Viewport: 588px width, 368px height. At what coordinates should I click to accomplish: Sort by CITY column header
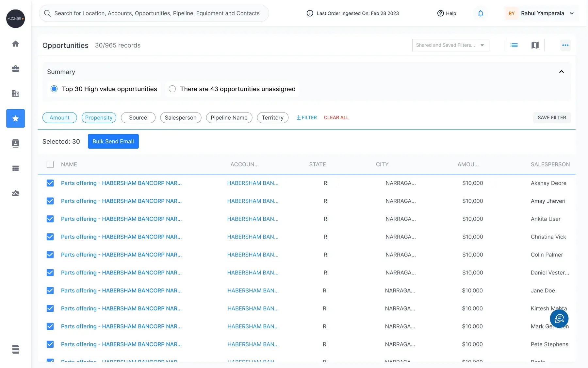pos(382,165)
